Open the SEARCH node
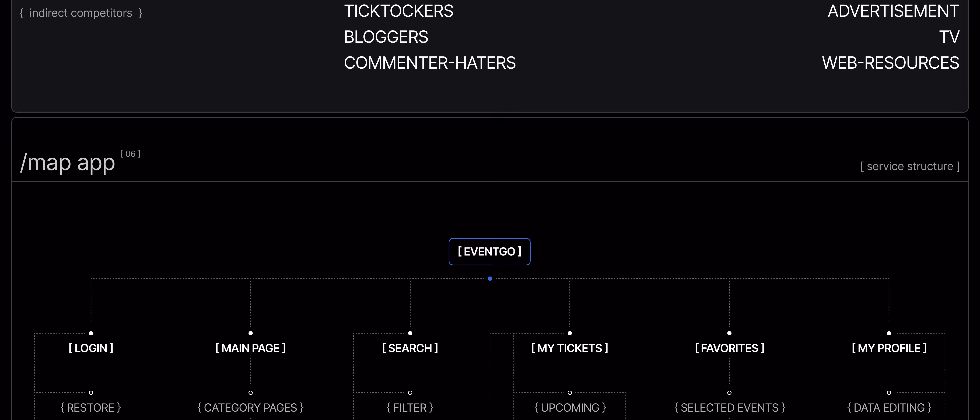This screenshot has width=980, height=420. pos(410,348)
